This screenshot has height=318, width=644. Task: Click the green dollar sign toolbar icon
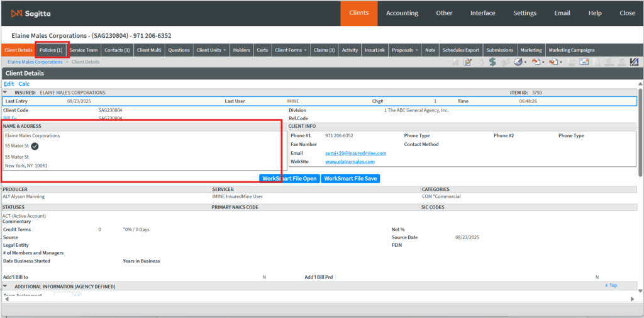click(x=493, y=62)
